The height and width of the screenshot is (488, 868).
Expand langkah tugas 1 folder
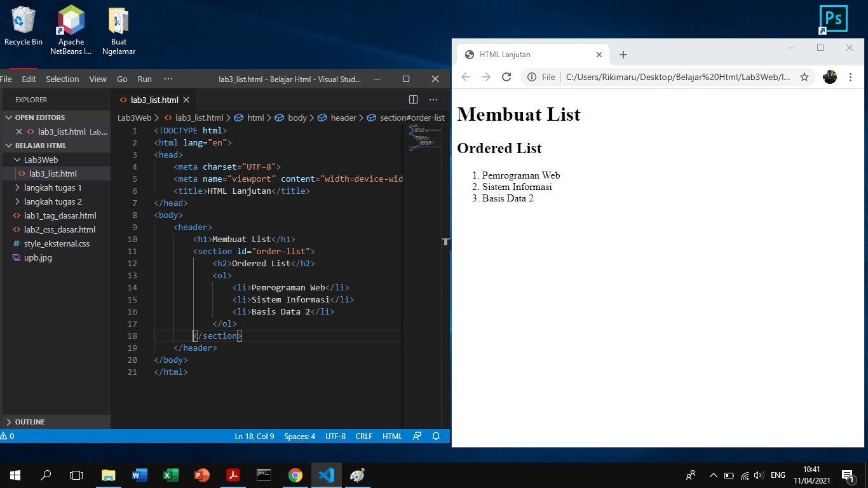(55, 187)
